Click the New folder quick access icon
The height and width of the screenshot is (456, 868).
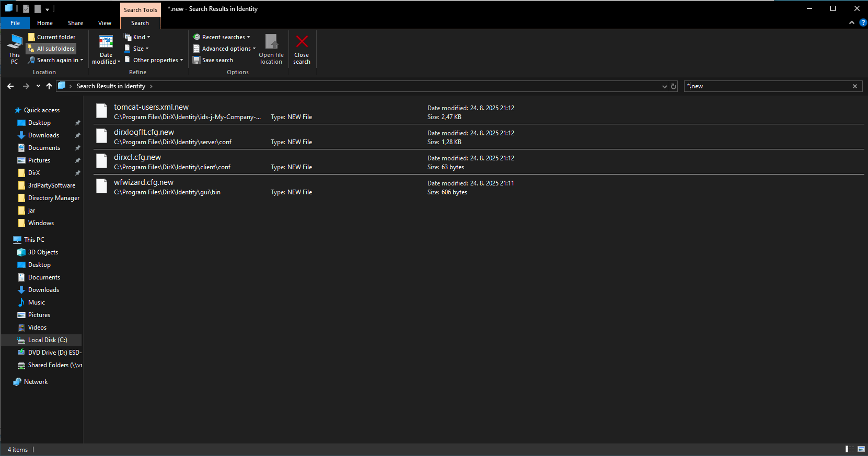38,9
